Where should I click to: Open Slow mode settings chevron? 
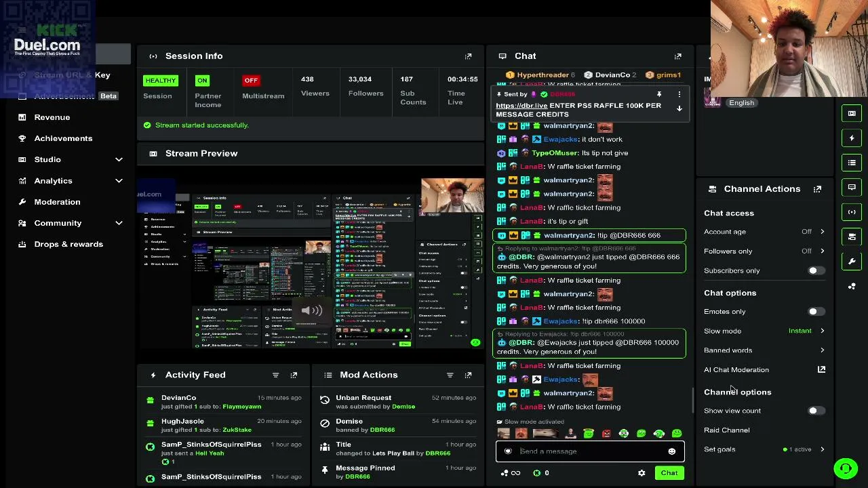pyautogui.click(x=822, y=331)
